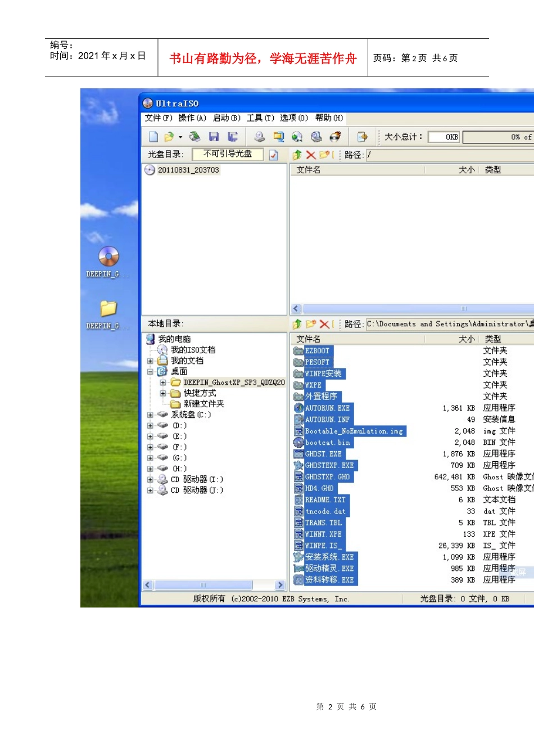Click the disc-pane 路径 field showing /
Viewport: 534px width, 756px height.
(450, 155)
